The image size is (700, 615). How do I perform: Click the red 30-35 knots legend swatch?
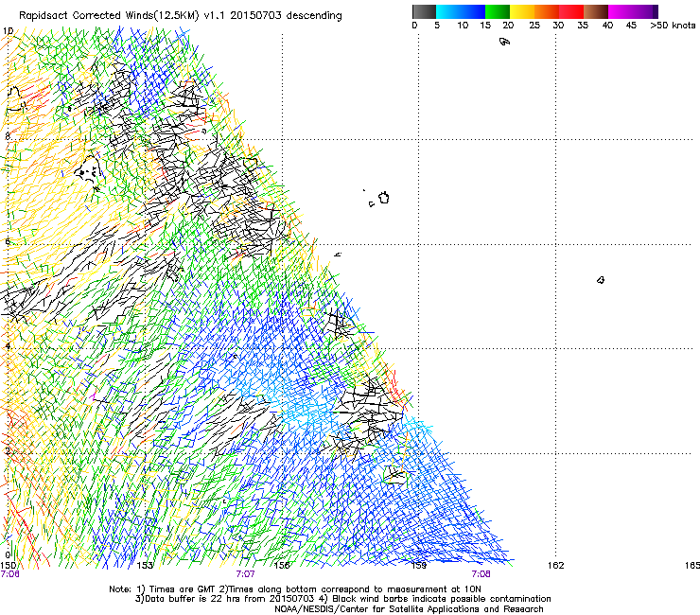tap(571, 11)
